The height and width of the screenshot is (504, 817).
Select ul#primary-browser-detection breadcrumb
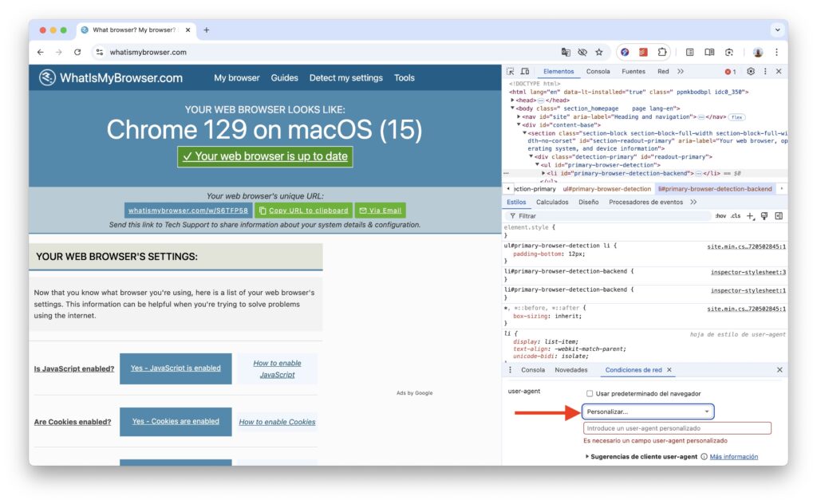(x=606, y=189)
